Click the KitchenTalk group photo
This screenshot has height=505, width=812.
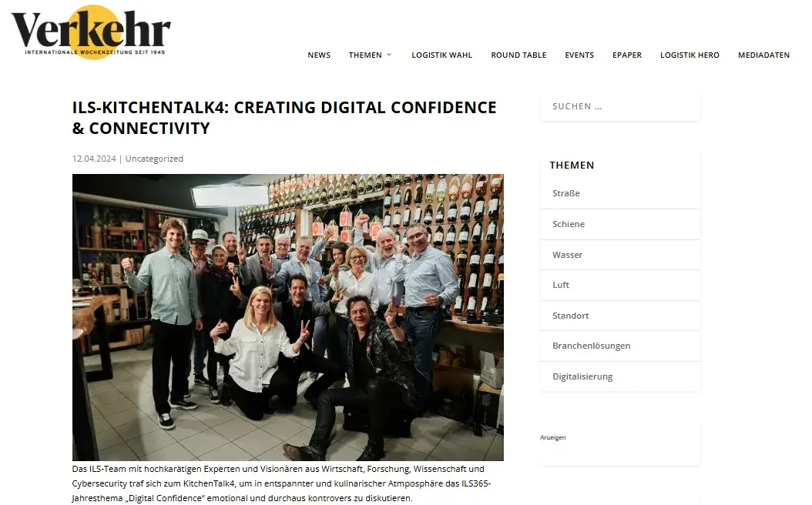pos(288,317)
